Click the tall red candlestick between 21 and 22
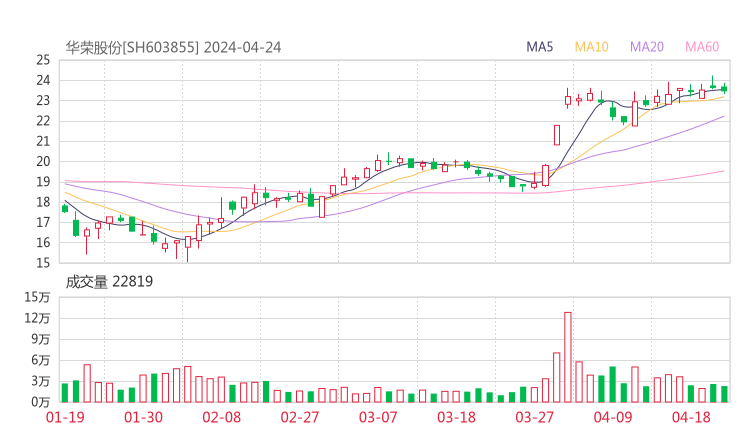The image size is (740, 440). click(x=557, y=135)
